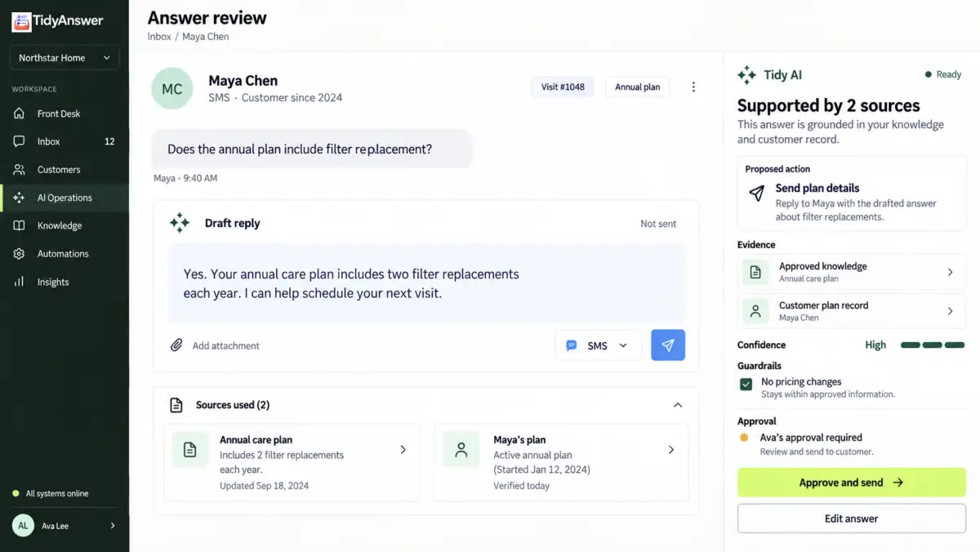Open the Annual care plan source chevron
This screenshot has width=980, height=552.
click(x=403, y=450)
